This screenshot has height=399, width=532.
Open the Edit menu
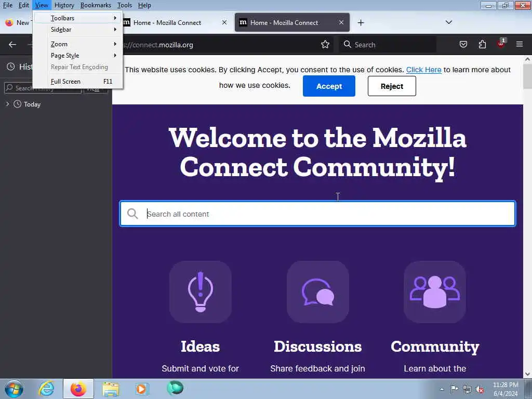24,5
